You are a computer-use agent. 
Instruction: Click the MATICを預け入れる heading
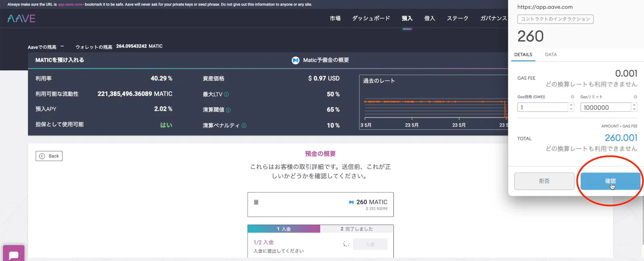[60, 60]
